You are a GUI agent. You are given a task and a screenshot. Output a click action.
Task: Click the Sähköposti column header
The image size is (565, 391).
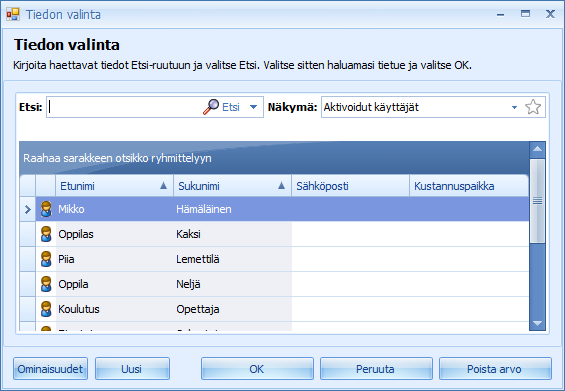(350, 186)
